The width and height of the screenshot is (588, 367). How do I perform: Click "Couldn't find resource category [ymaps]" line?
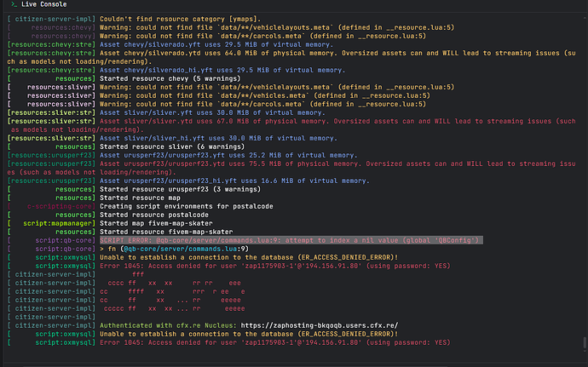[180, 19]
